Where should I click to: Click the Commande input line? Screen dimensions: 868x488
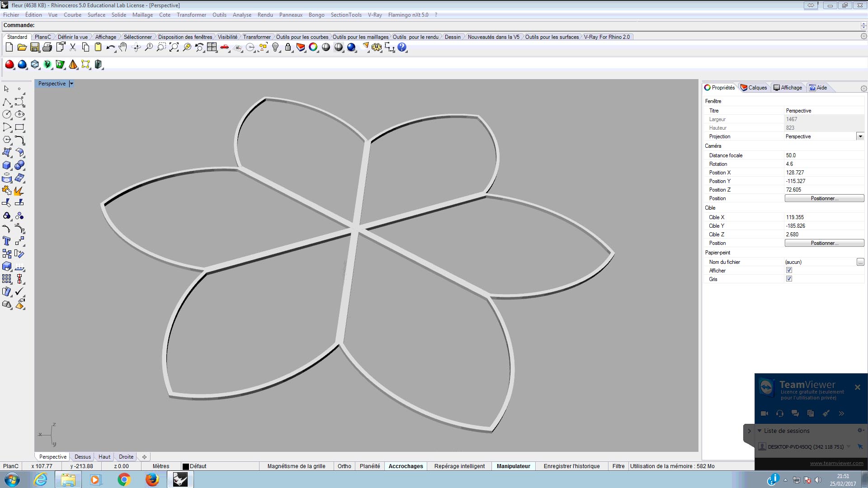(x=432, y=25)
